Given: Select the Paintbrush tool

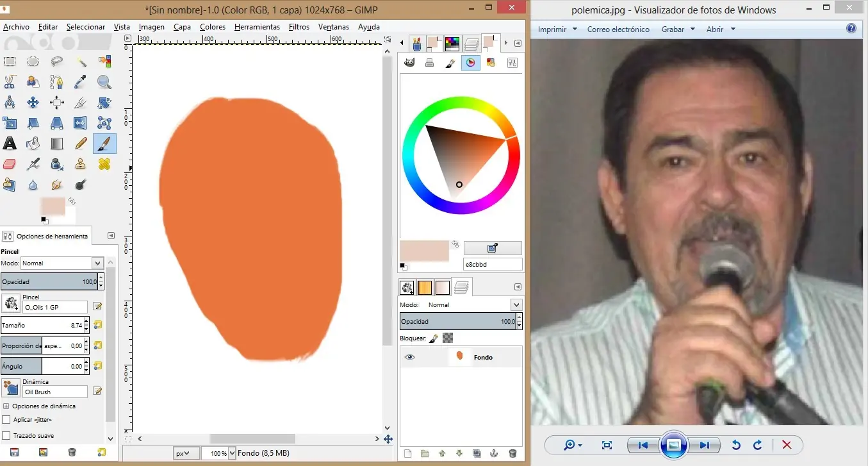Looking at the screenshot, I should [x=104, y=144].
